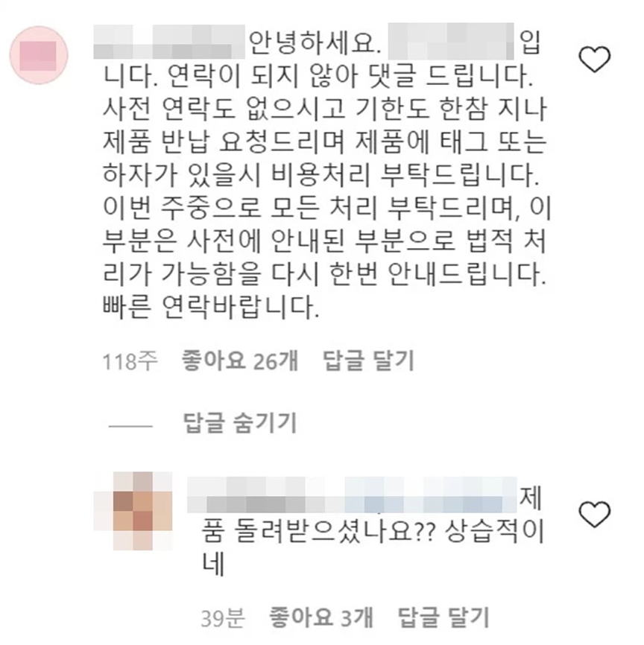
Task: Click the 39분 timestamp on the reply
Action: (x=223, y=618)
